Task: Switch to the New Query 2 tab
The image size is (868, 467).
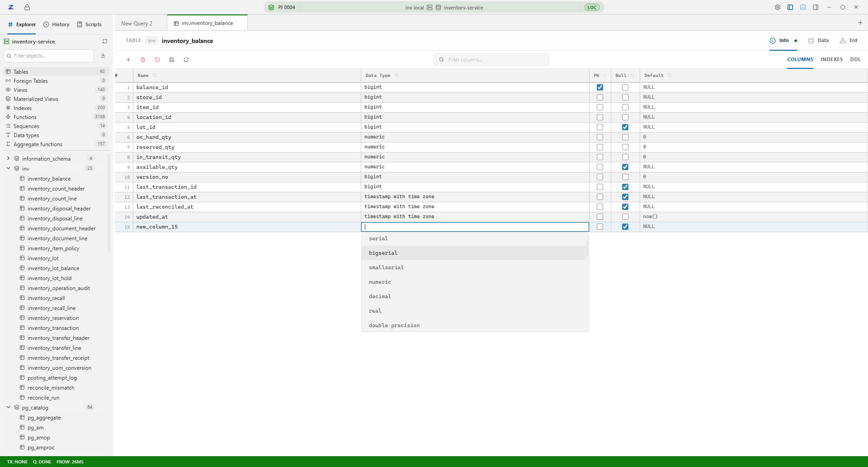Action: click(x=137, y=23)
